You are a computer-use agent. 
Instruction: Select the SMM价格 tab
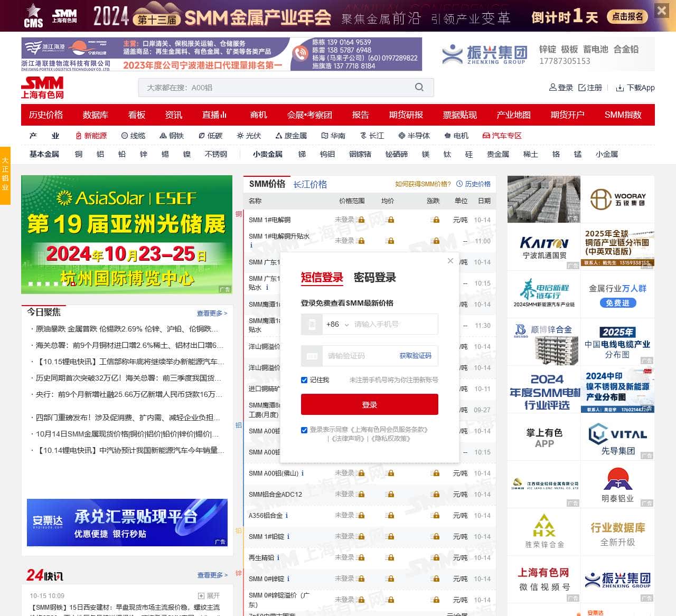tap(267, 184)
